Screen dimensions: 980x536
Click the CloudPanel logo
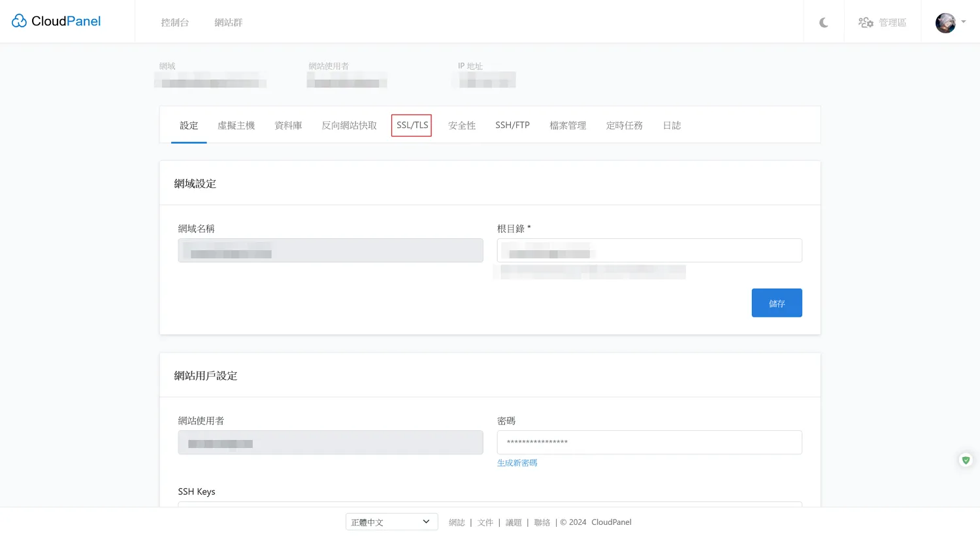coord(56,22)
